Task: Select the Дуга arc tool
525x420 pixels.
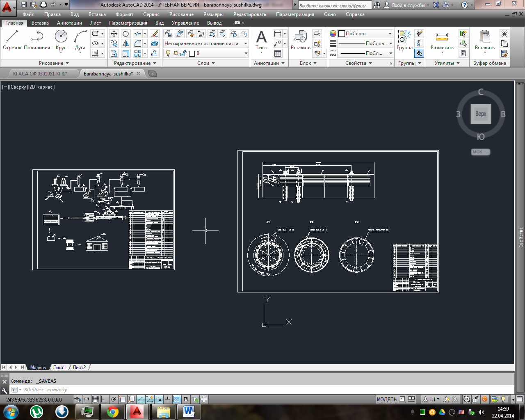Action: click(x=80, y=40)
